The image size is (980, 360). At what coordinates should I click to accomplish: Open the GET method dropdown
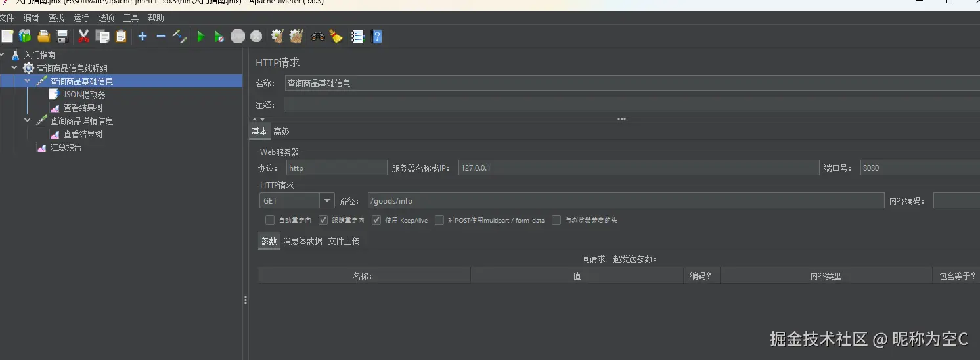click(327, 200)
